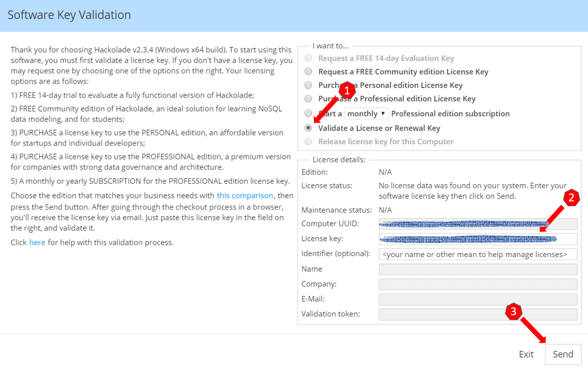Screen dimensions: 588x369
Task: Select Validate a License or Renewal Key
Action: 308,128
